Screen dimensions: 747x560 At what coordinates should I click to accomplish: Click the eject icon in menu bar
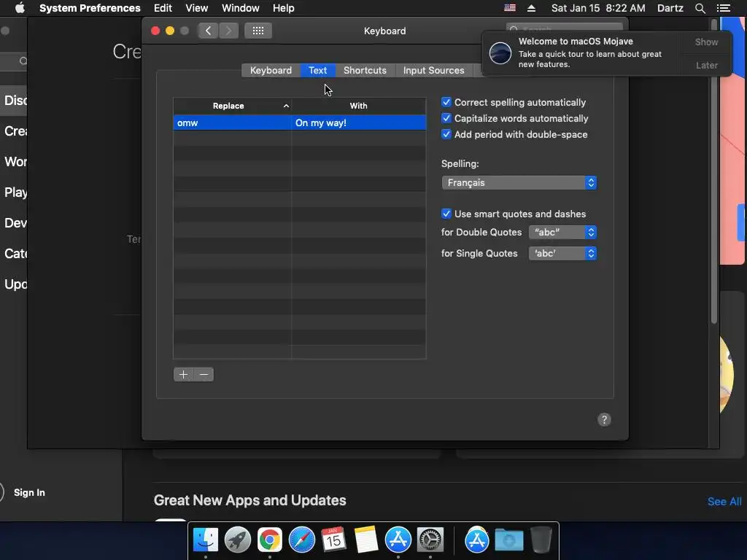(x=531, y=8)
